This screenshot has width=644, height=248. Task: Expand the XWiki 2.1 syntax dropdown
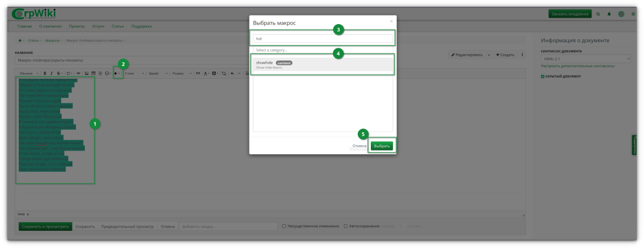point(586,58)
